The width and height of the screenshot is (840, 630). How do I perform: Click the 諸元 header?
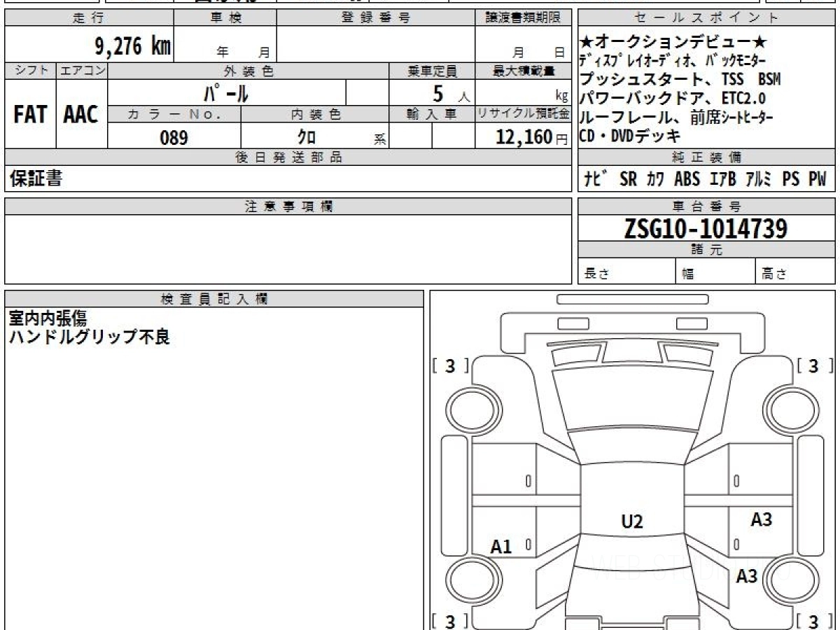(x=706, y=250)
